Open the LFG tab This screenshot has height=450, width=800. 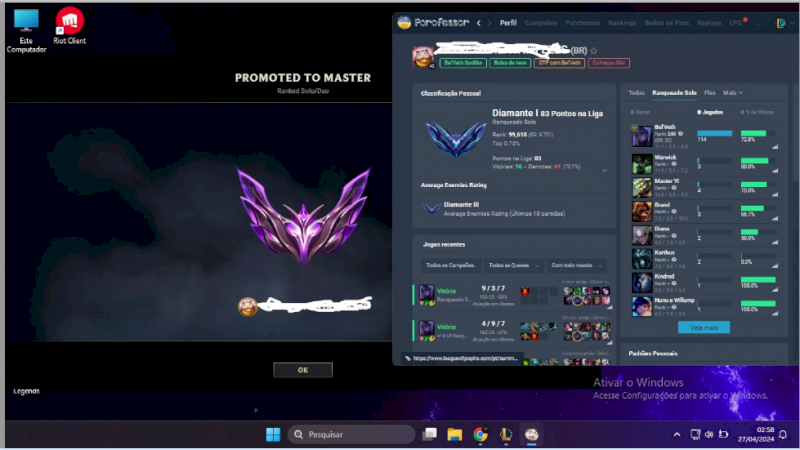(735, 23)
